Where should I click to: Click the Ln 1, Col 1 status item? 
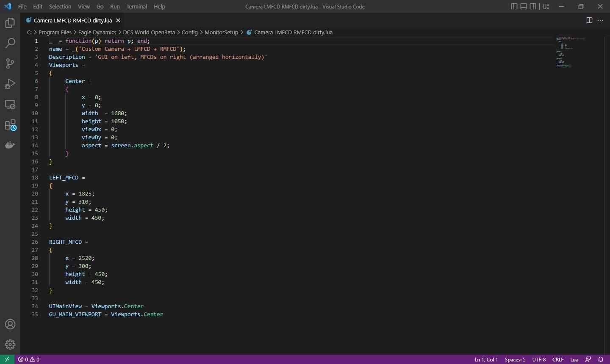tap(486, 359)
